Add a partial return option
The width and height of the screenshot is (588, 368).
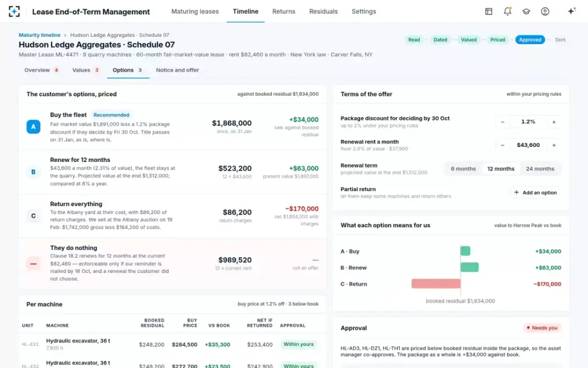pyautogui.click(x=535, y=193)
